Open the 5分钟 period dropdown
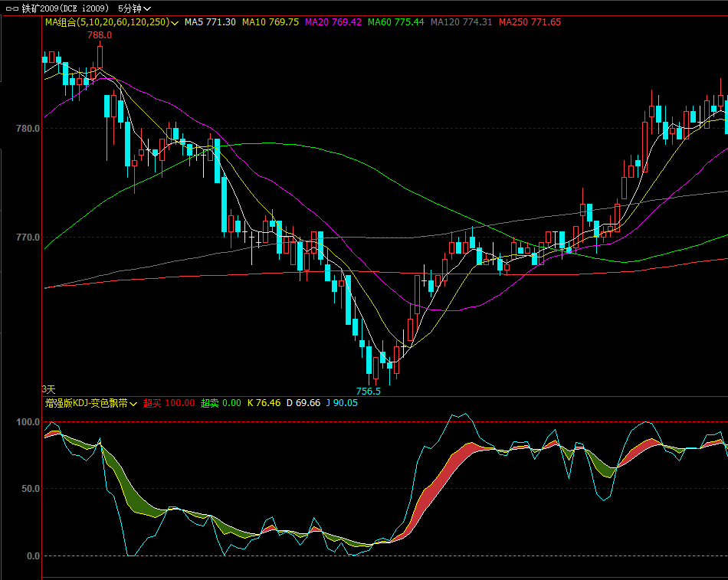Screen dimensions: 728x580 (x=134, y=8)
